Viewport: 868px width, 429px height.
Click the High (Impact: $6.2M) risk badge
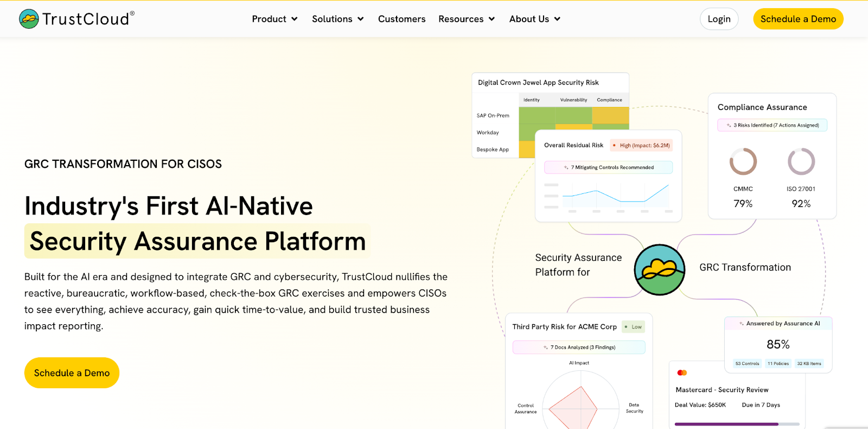[641, 145]
